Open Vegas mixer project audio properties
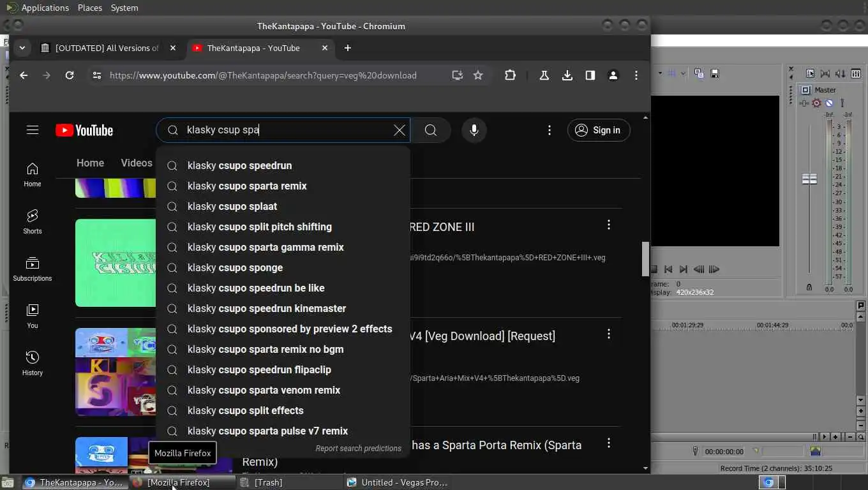 810,73
